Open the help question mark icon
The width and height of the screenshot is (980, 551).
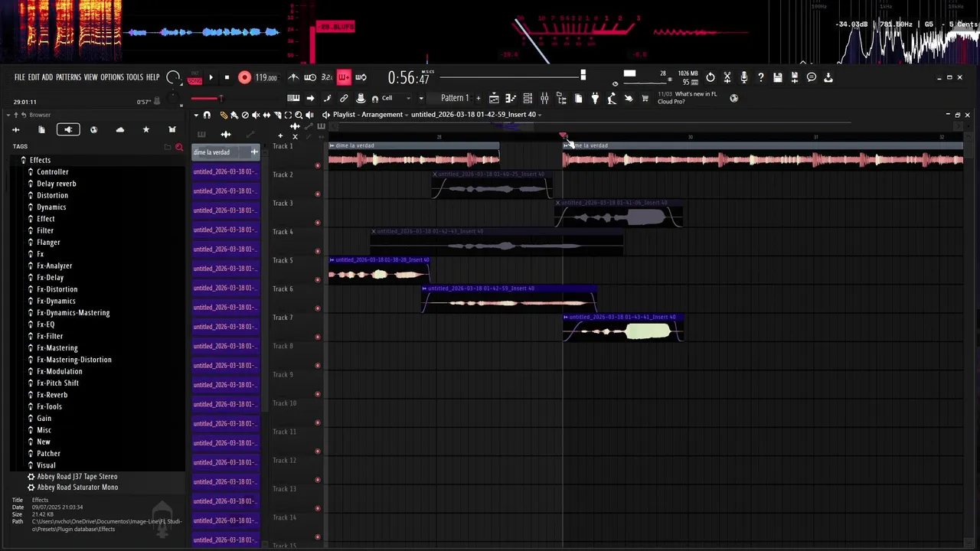(x=760, y=77)
